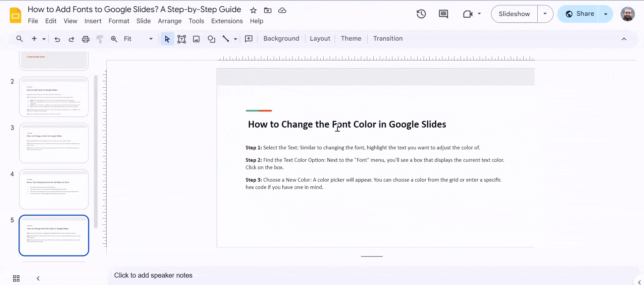Star this presentation
Screen dimensions: 644x285
253,10
